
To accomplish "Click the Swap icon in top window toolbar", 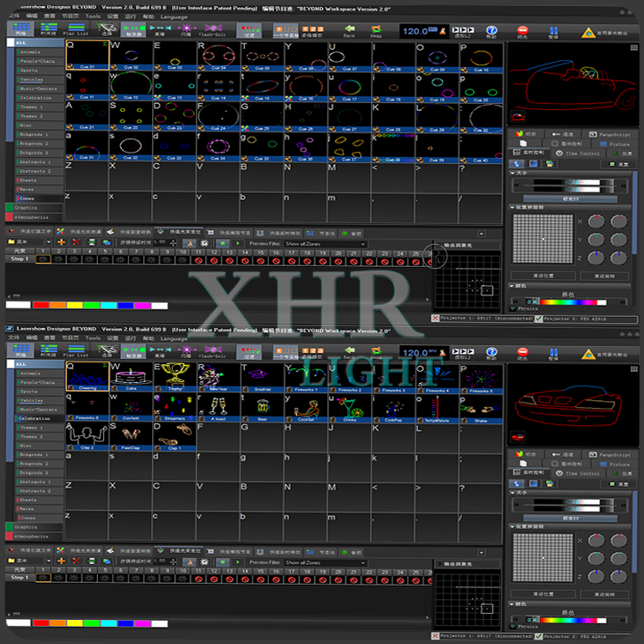I will point(376,29).
